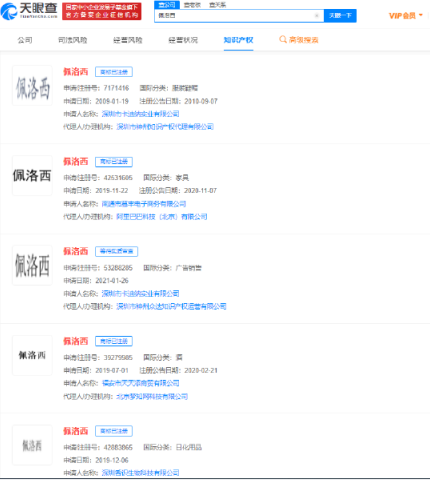Open agency link for trademark 7171416
This screenshot has height=480, width=430.
(x=165, y=127)
